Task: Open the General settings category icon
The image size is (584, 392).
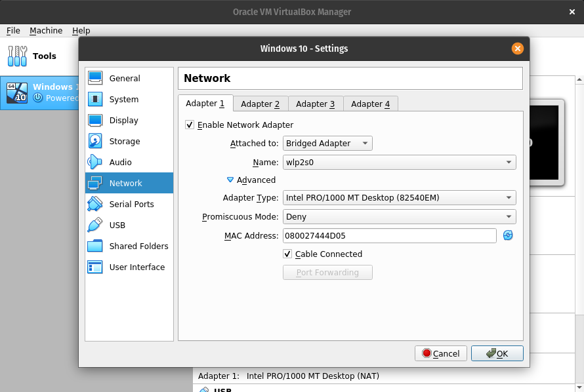Action: pos(95,78)
